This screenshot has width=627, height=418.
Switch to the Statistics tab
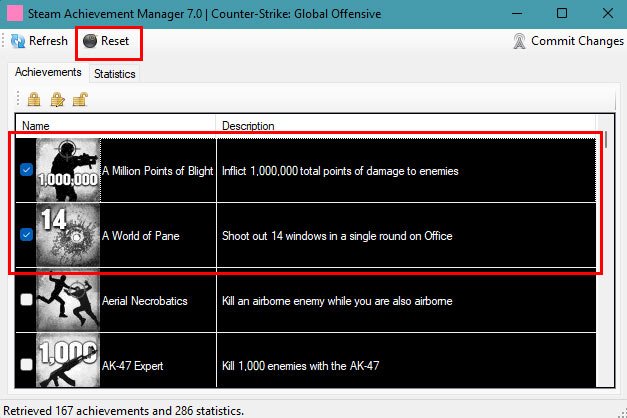tap(115, 74)
